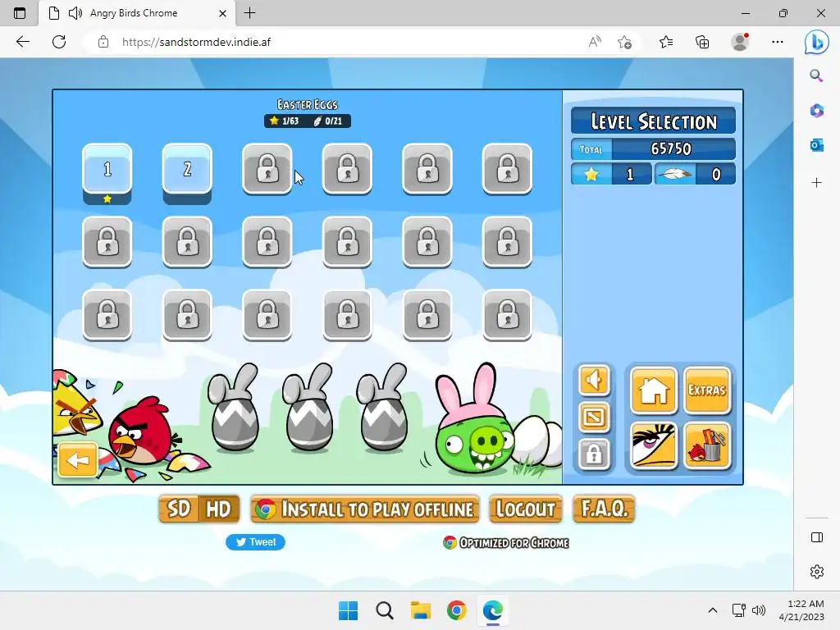Click sidebar search icon
The width and height of the screenshot is (840, 630).
(816, 75)
